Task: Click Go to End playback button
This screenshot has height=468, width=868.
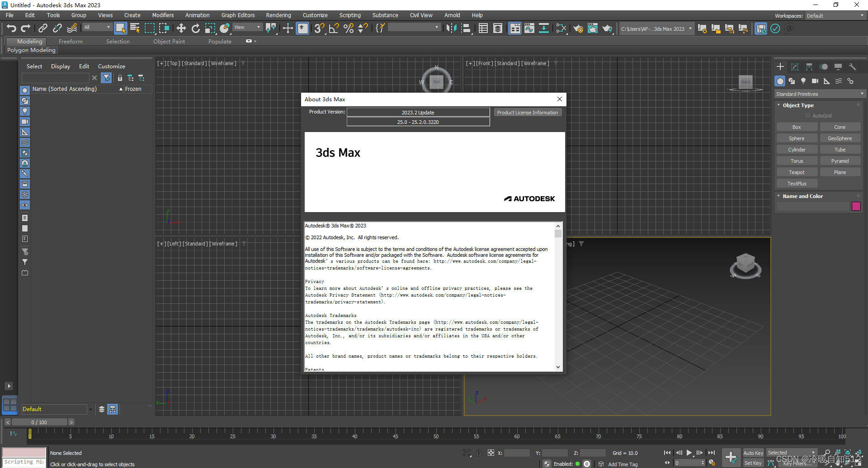Action: click(712, 453)
